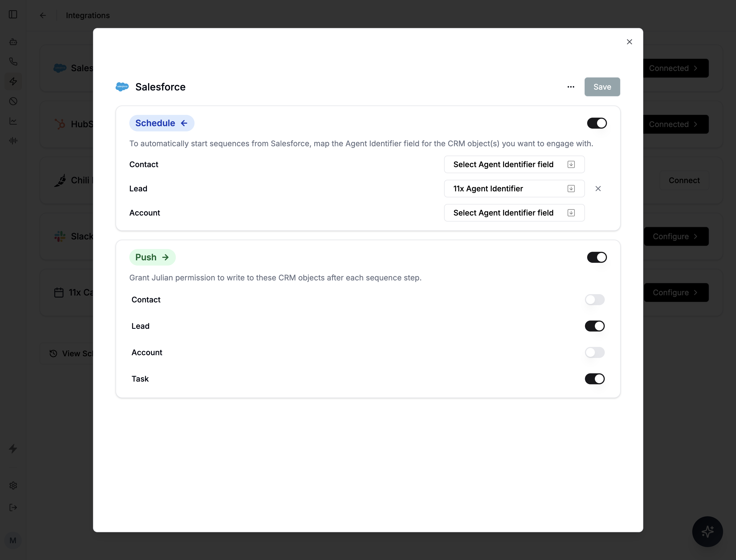Open the phone calls sidebar icon
This screenshot has height=560, width=736.
tap(13, 62)
